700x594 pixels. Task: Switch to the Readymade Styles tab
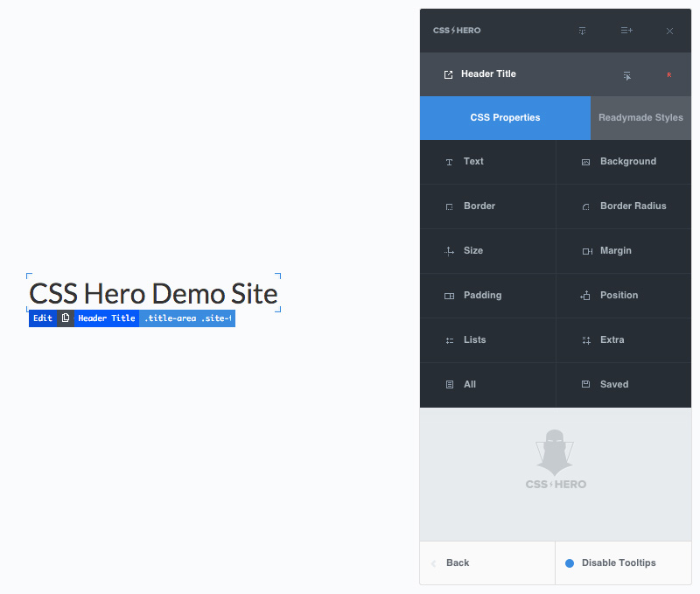pos(640,118)
